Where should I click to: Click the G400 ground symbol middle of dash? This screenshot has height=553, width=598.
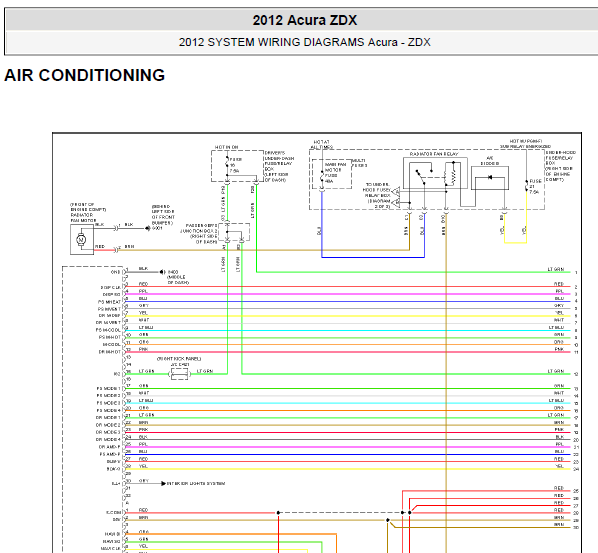tap(163, 272)
